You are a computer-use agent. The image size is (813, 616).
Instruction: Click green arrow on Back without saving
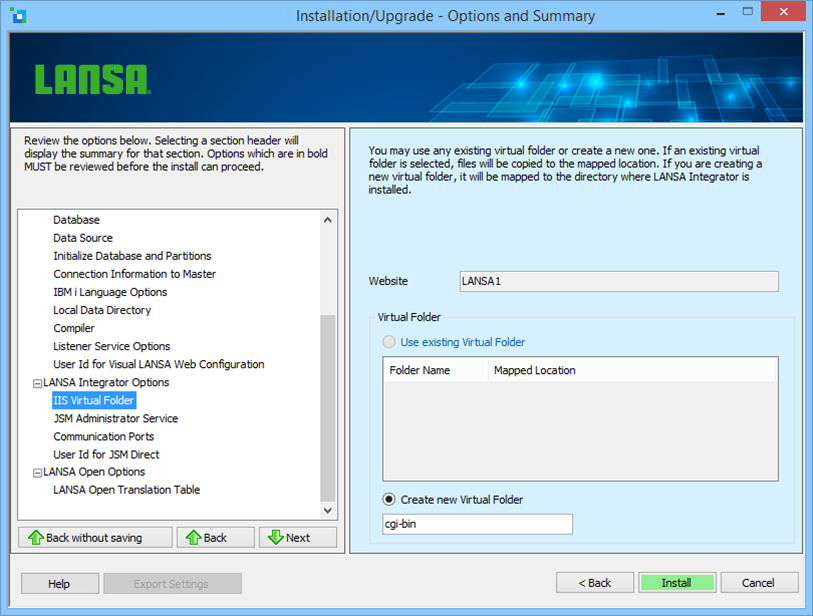pos(36,538)
